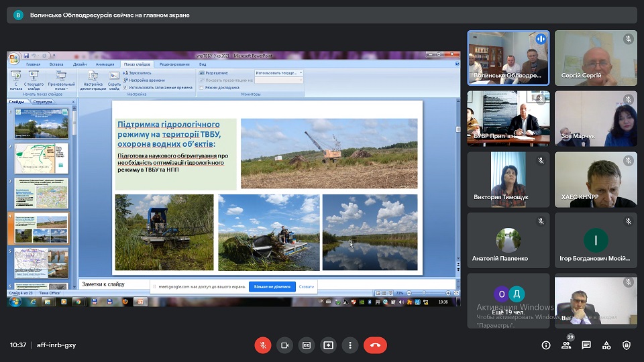The width and height of the screenshot is (644, 362).
Task: Click the Windows Start button
Action: pyautogui.click(x=15, y=302)
